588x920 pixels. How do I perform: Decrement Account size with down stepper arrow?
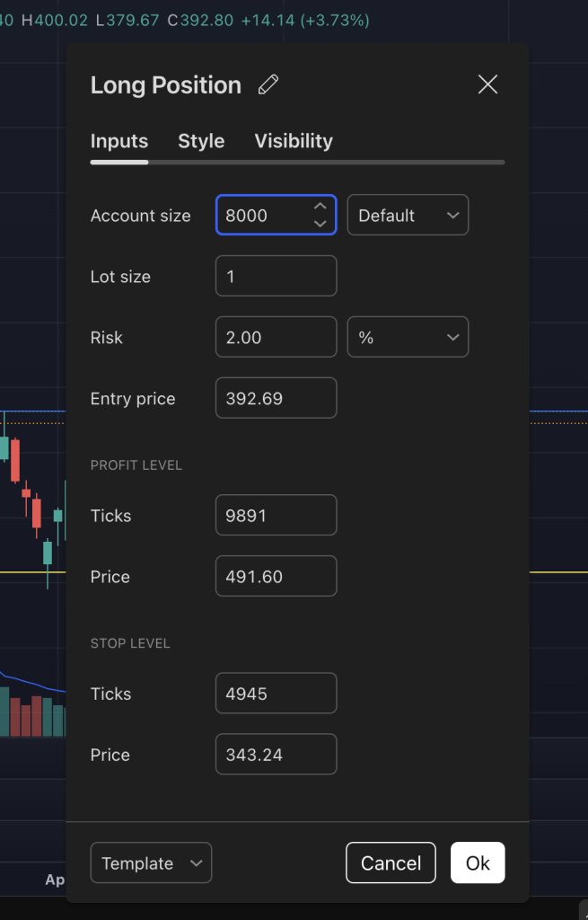click(x=320, y=223)
